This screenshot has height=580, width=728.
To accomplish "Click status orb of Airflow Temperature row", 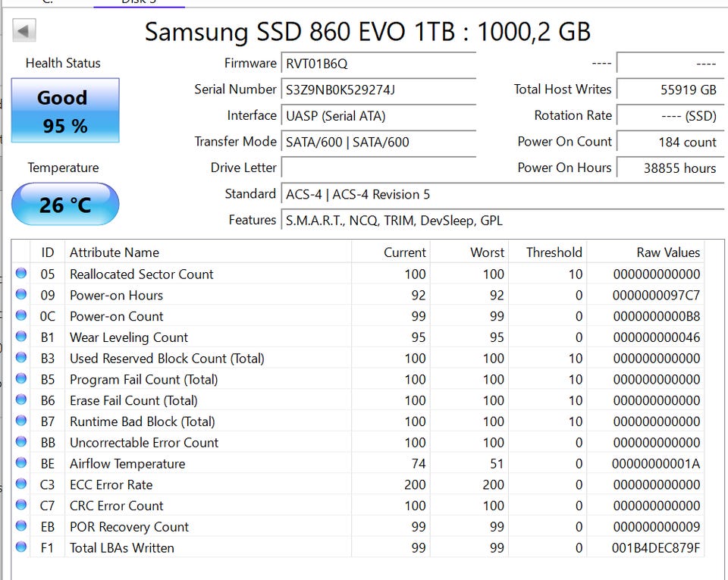I will coord(21,462).
